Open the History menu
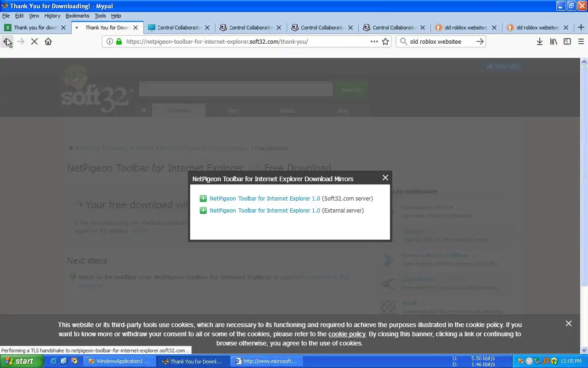This screenshot has width=588, height=368. pos(52,16)
